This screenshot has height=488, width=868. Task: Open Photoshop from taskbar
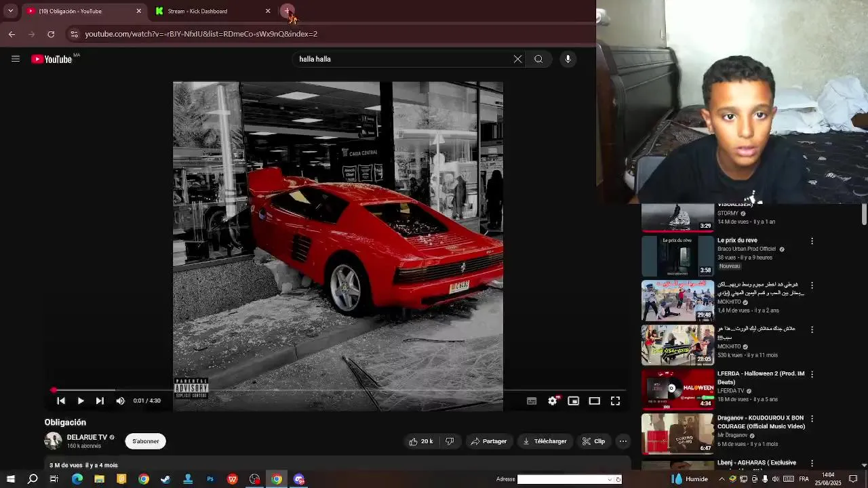click(210, 479)
